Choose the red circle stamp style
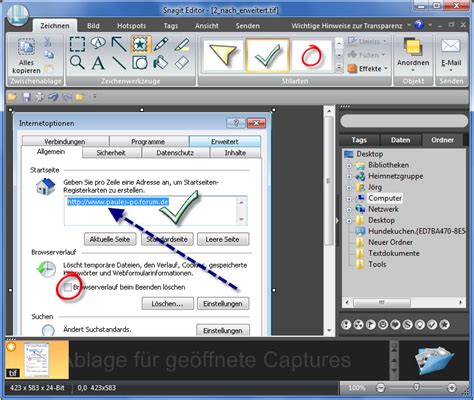This screenshot has width=474, height=400. coord(311,55)
